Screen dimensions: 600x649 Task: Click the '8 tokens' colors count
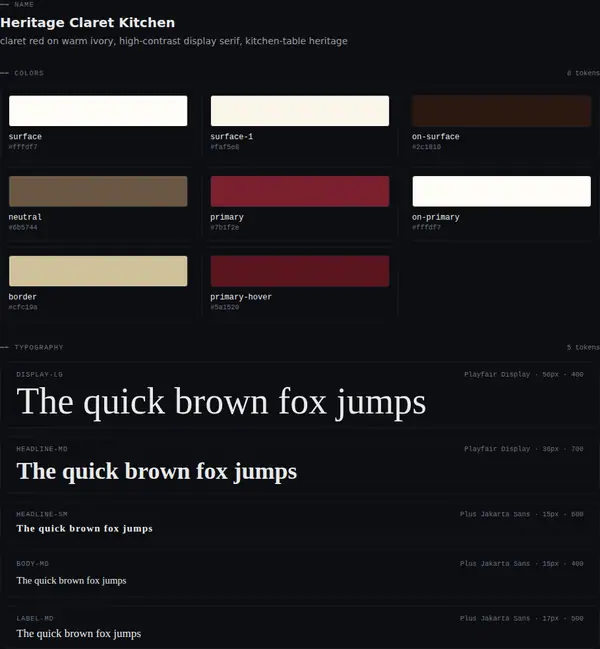click(x=583, y=73)
